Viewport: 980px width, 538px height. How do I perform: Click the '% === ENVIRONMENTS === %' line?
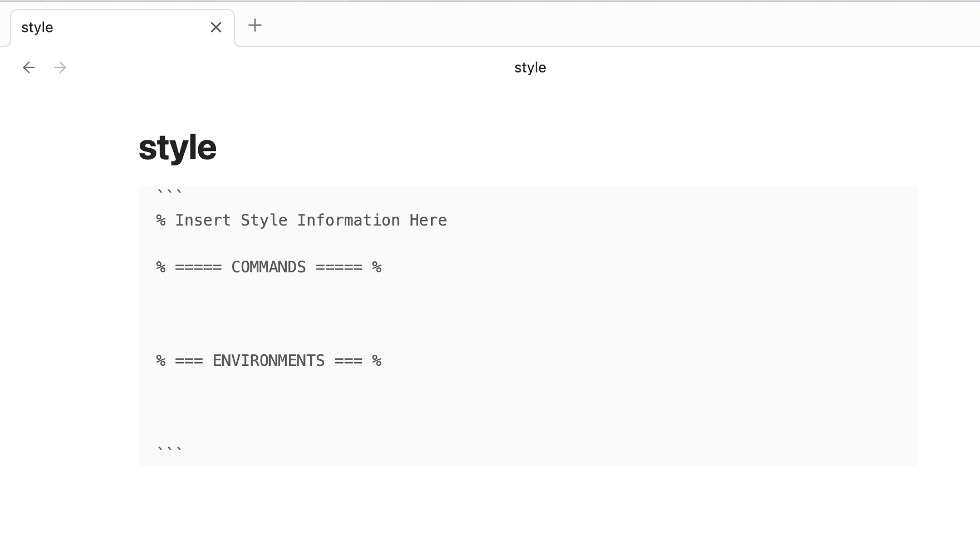click(269, 361)
